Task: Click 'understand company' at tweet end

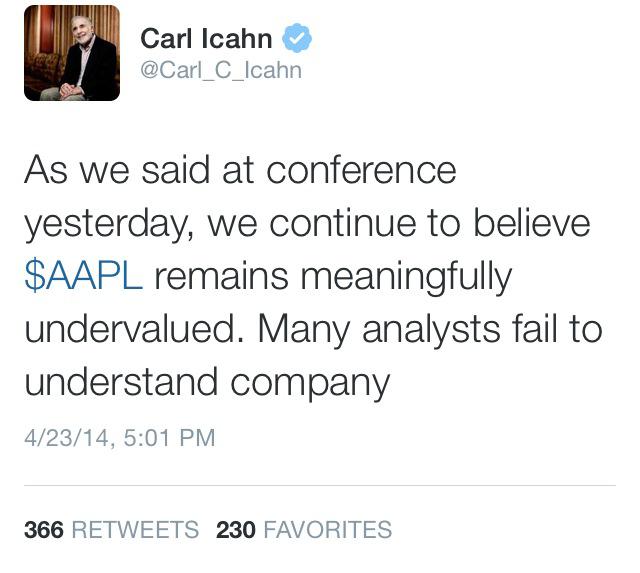Action: (207, 384)
